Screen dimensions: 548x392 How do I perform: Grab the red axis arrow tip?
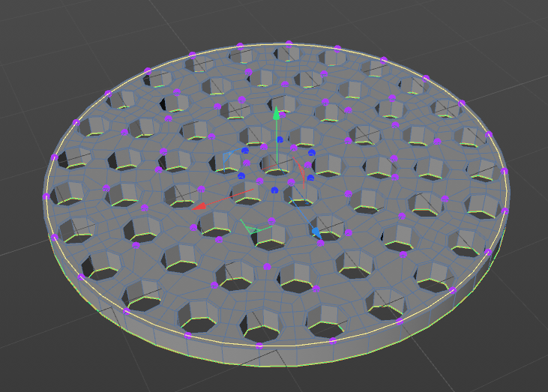(199, 206)
